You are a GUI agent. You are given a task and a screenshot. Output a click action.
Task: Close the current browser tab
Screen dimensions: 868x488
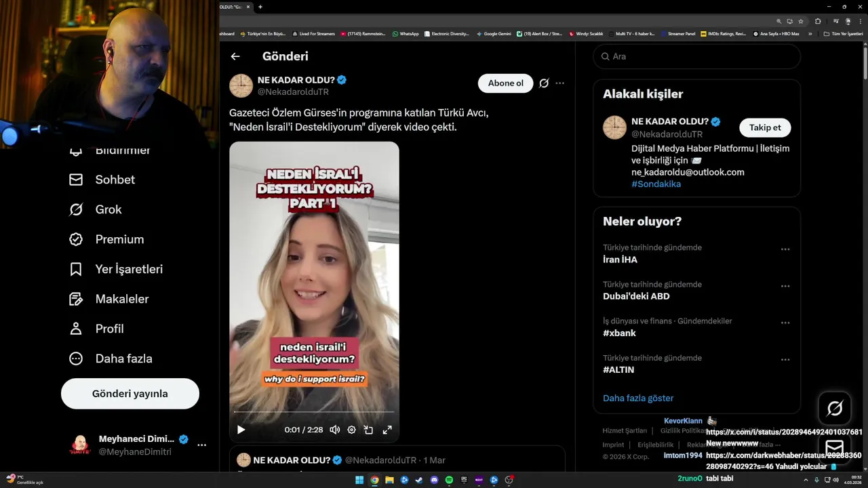click(x=248, y=7)
